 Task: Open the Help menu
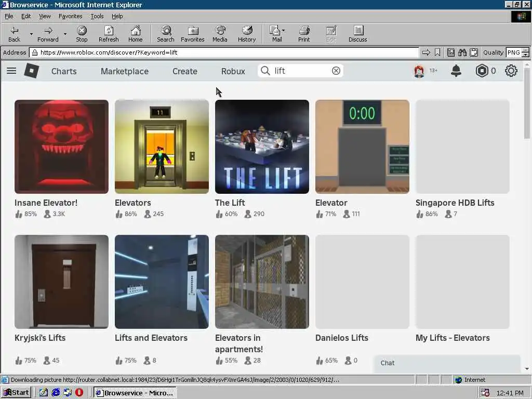pos(117,16)
